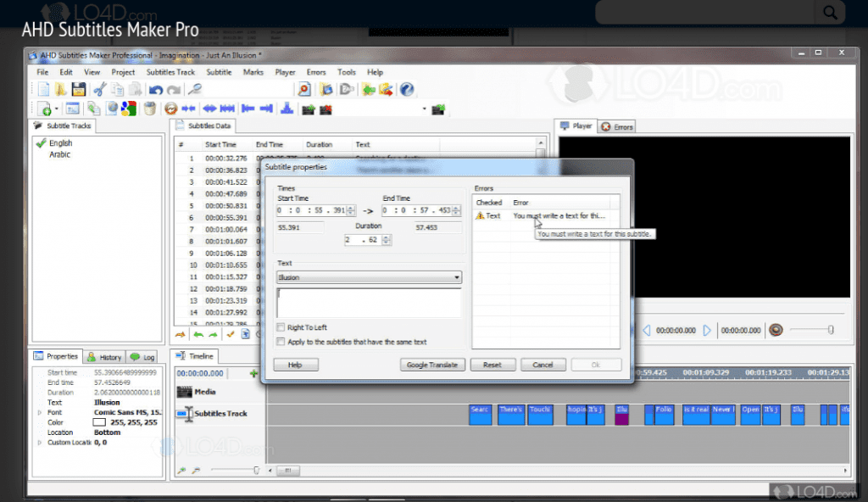Open the Subtitles Track menu
The width and height of the screenshot is (868, 502).
170,73
